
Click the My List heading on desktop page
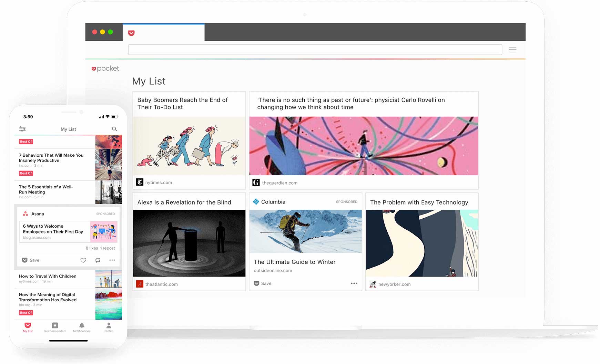click(x=149, y=81)
